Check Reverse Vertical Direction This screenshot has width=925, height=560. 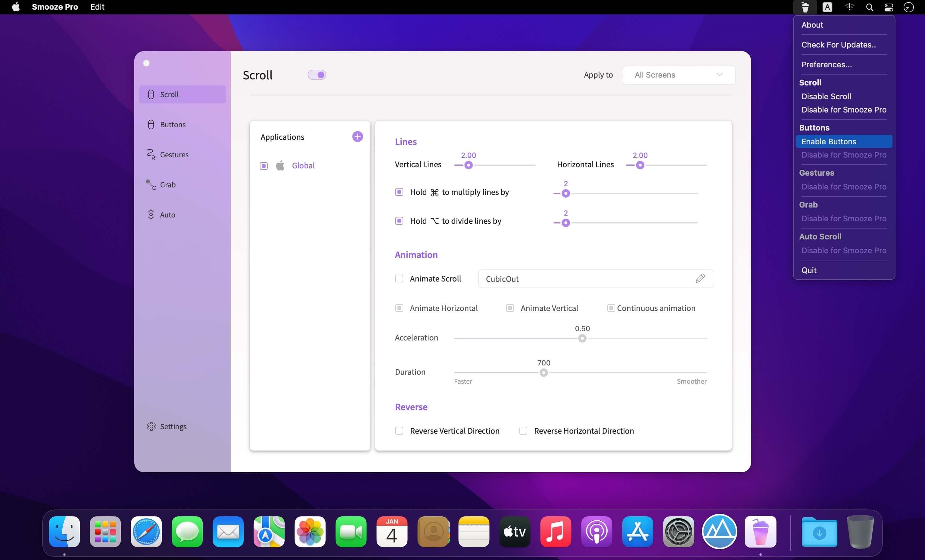click(399, 431)
